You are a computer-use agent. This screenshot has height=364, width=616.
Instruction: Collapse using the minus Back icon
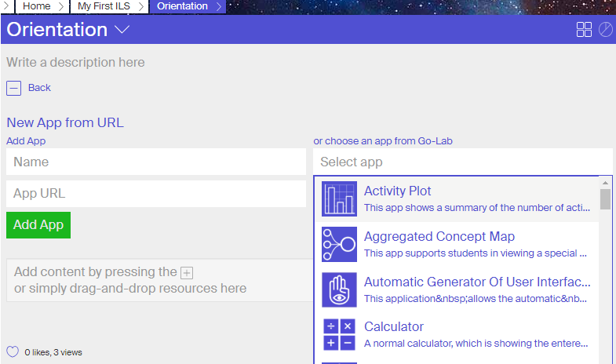(13, 88)
